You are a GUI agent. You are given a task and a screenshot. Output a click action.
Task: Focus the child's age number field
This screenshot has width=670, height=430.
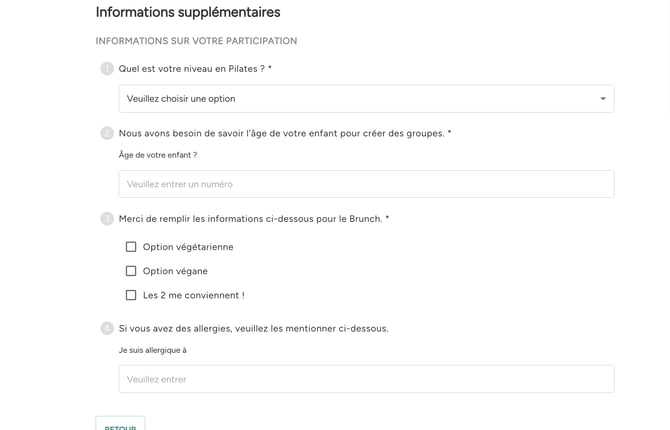pyautogui.click(x=366, y=184)
